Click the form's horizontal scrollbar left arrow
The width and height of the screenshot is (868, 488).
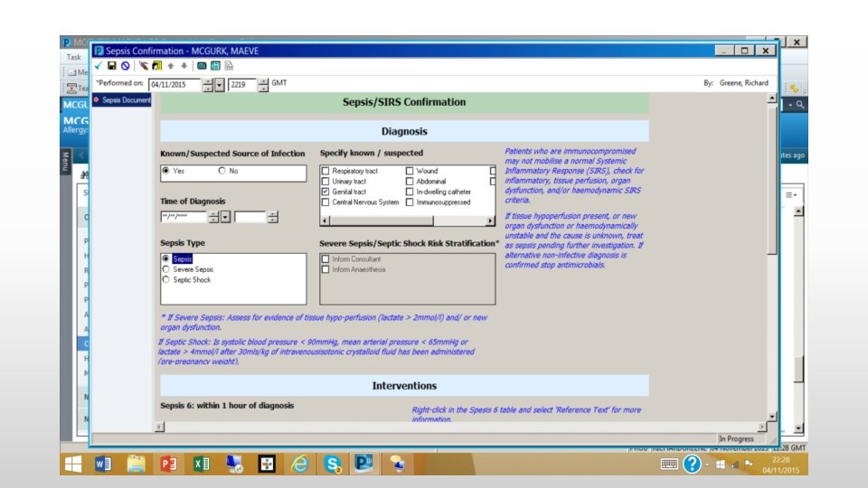[159, 427]
